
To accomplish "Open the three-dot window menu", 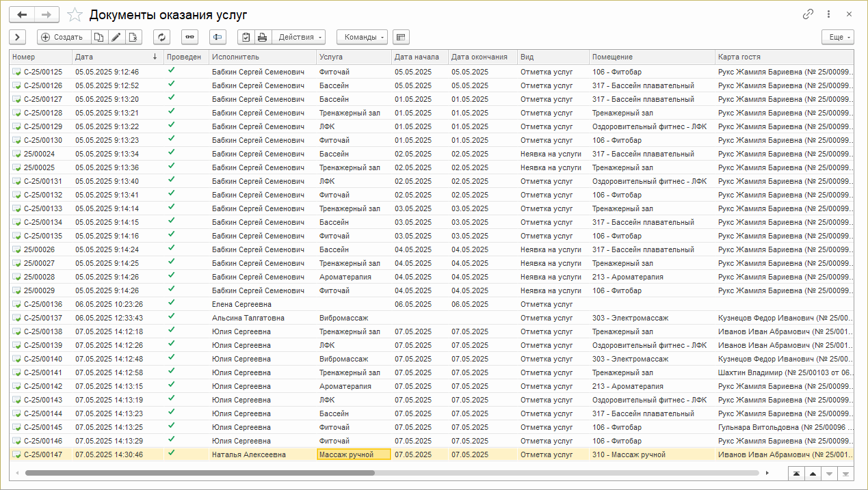I will click(828, 14).
